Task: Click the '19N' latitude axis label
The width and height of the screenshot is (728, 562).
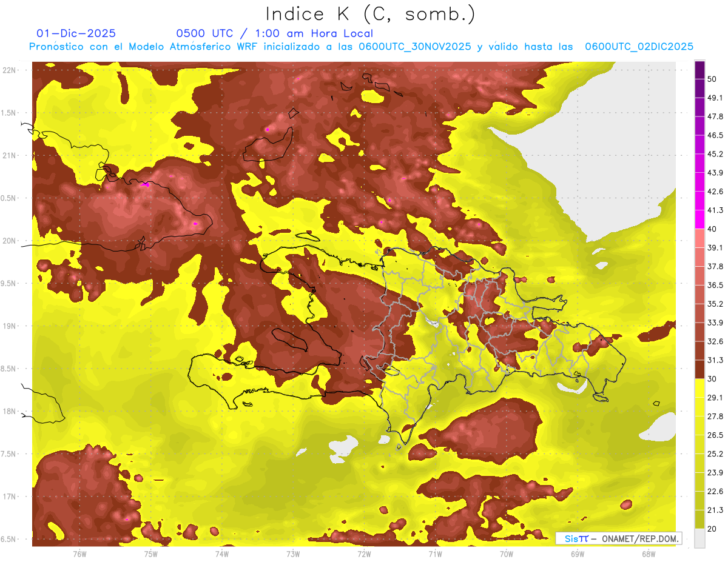Action: coord(10,326)
